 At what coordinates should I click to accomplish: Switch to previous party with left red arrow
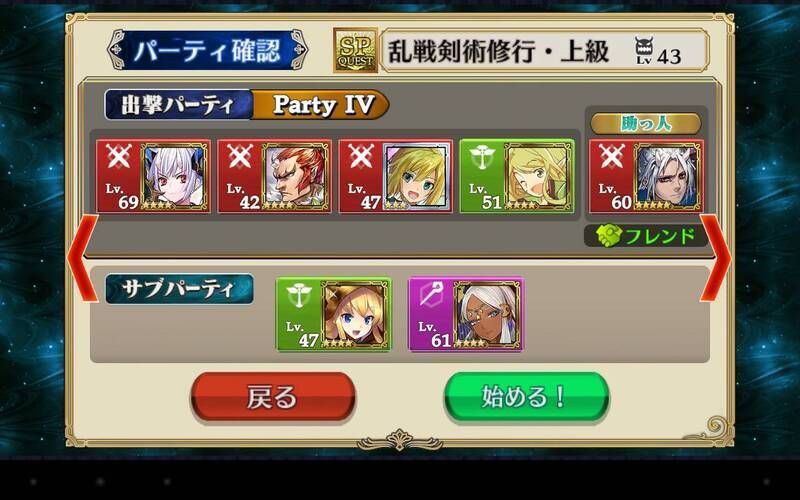[x=83, y=258]
